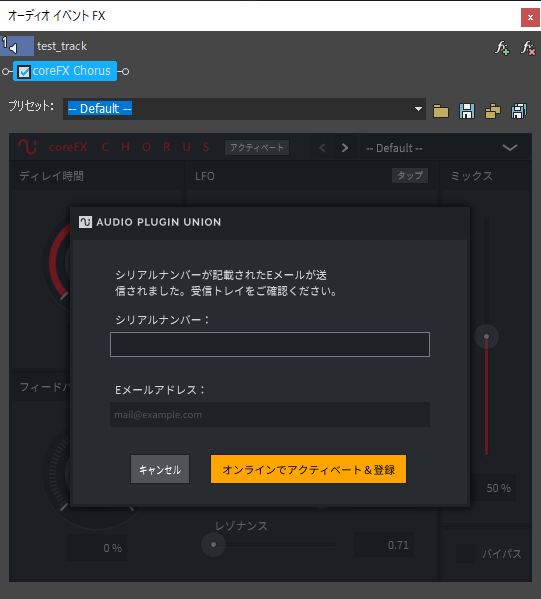Screen dimensions: 541x599
Task: Click the キャンセル button
Action: pos(160,469)
